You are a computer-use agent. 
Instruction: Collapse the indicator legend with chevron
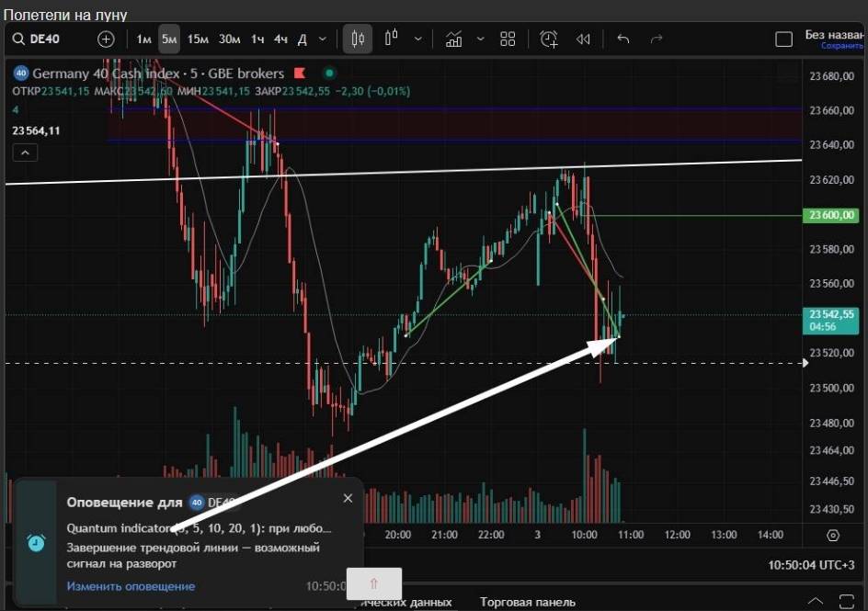25,153
